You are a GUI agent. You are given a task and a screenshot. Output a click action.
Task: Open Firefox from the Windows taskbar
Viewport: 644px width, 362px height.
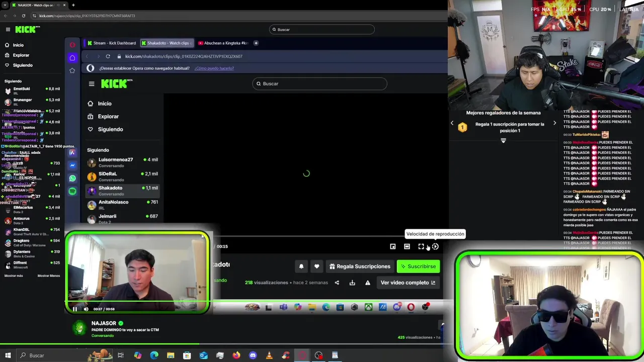[236, 355]
